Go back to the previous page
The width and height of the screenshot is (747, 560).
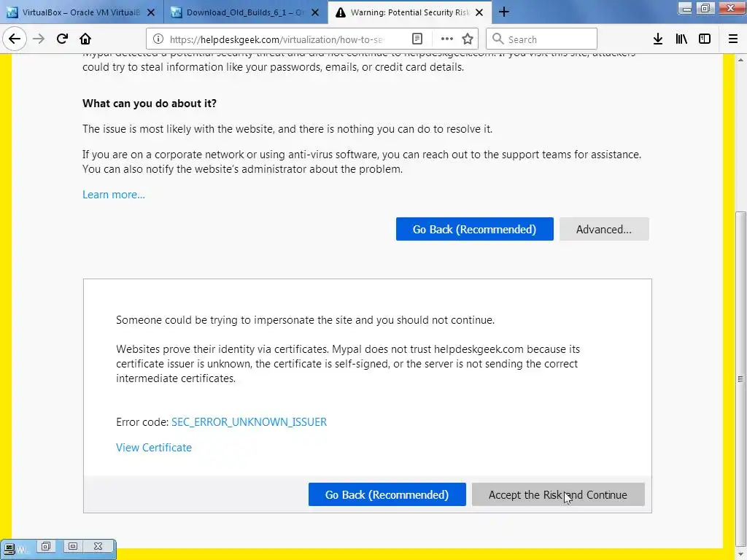(x=15, y=39)
